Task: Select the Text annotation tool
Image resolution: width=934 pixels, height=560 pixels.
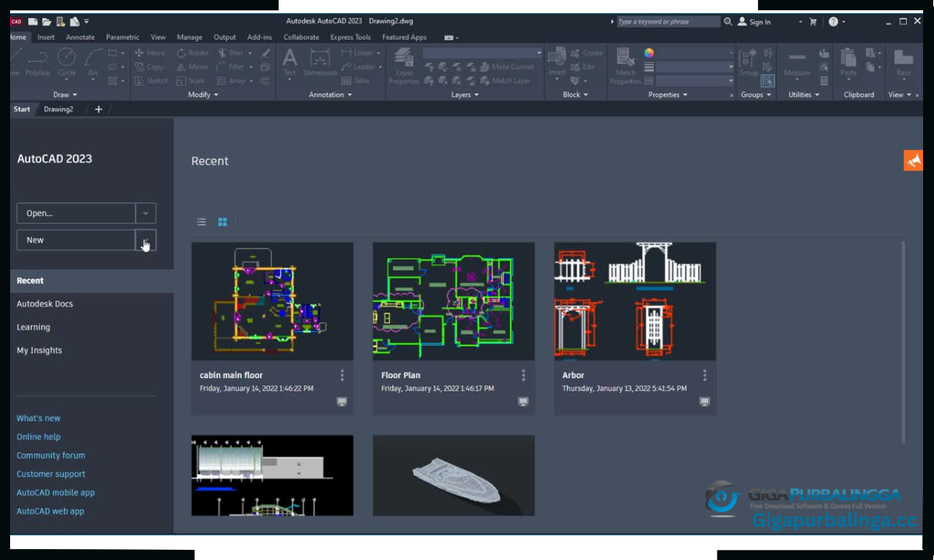Action: [x=290, y=62]
